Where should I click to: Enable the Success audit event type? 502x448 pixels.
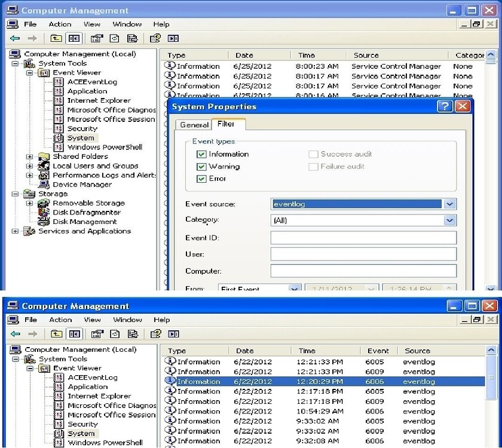coord(313,154)
